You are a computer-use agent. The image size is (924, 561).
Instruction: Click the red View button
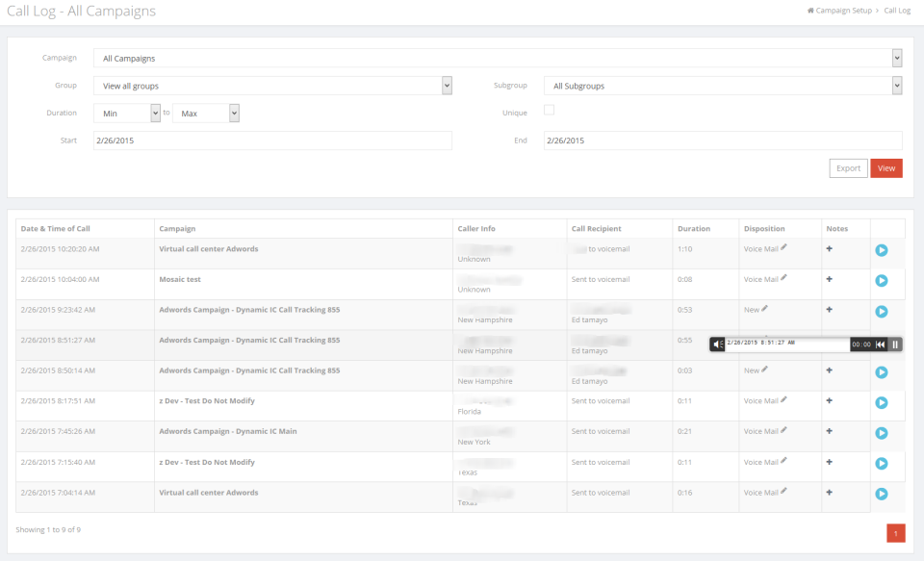pyautogui.click(x=886, y=168)
